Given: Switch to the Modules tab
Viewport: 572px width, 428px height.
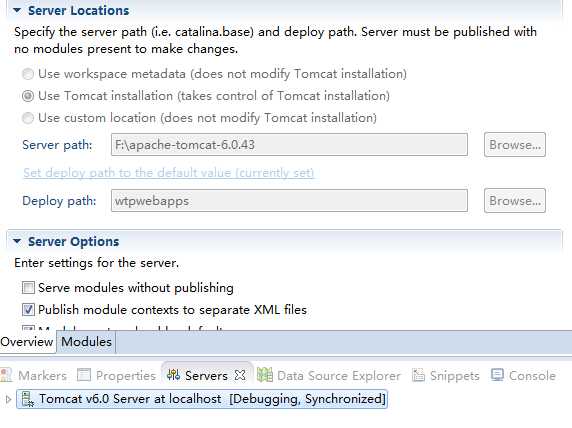Looking at the screenshot, I should (86, 342).
